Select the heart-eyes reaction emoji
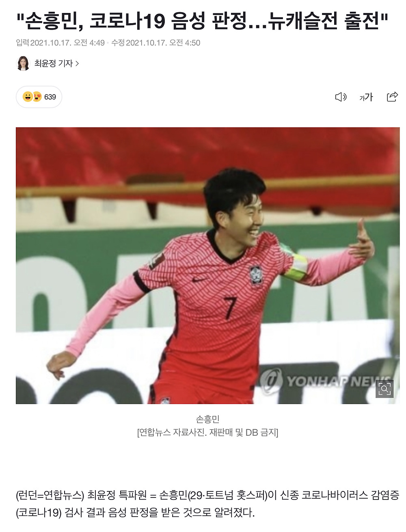Viewport: 406px width, 532px height. [x=37, y=97]
